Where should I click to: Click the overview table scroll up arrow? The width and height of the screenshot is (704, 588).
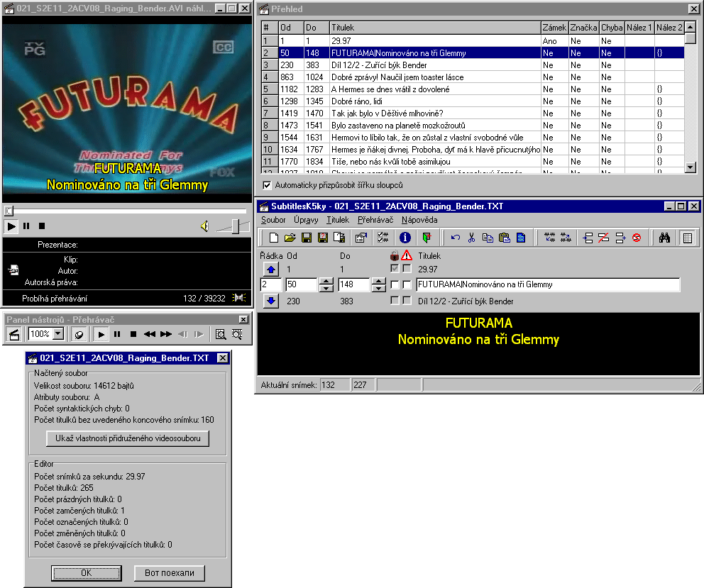691,27
